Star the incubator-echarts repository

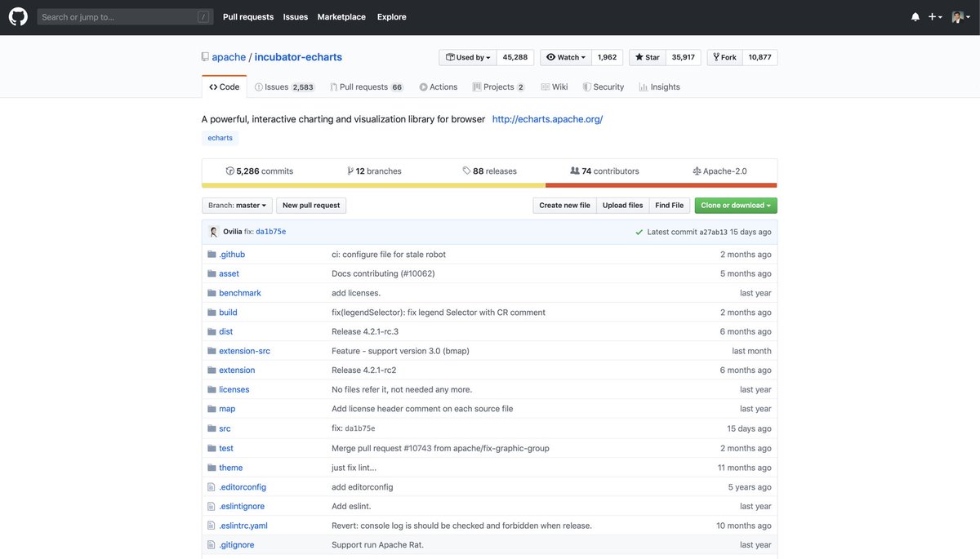pos(648,57)
